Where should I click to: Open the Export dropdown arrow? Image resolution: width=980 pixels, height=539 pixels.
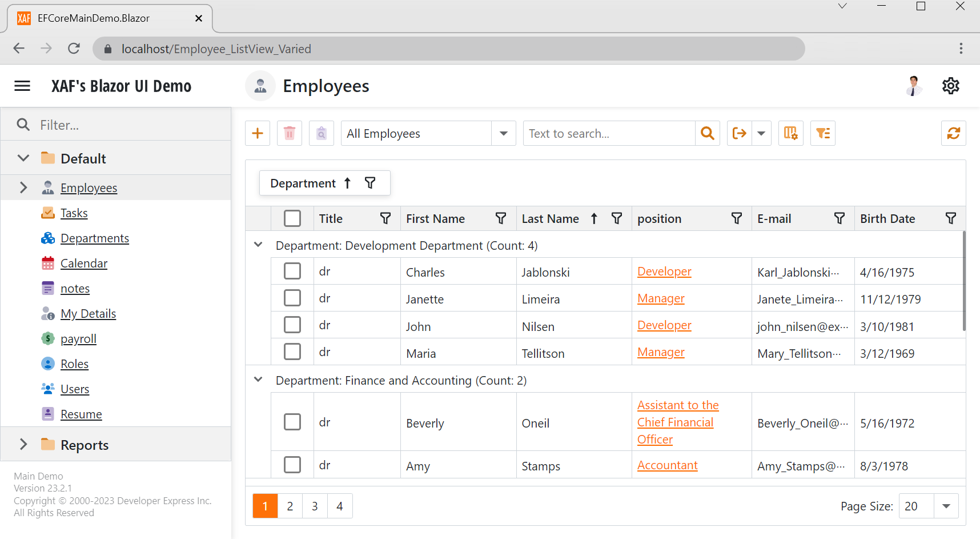point(761,133)
